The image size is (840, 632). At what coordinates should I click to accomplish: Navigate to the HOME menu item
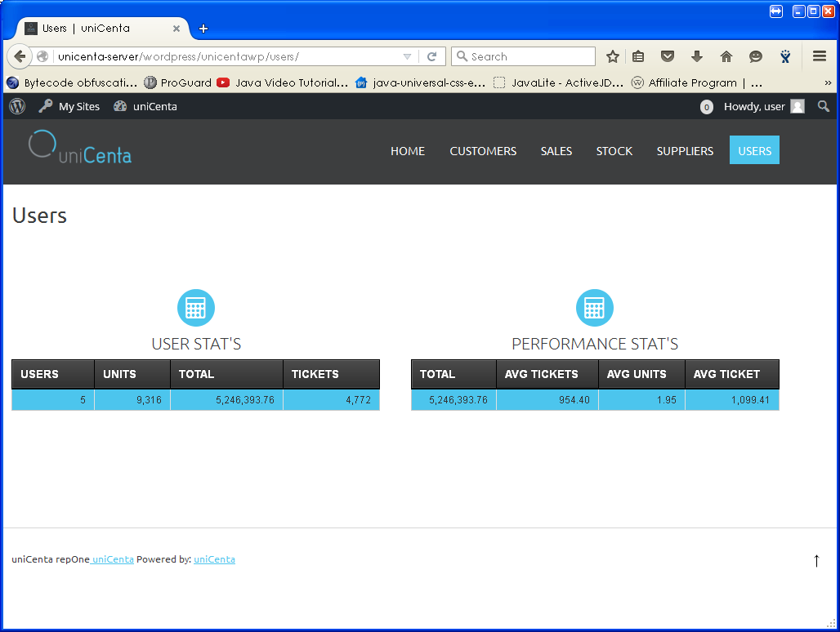tap(408, 151)
